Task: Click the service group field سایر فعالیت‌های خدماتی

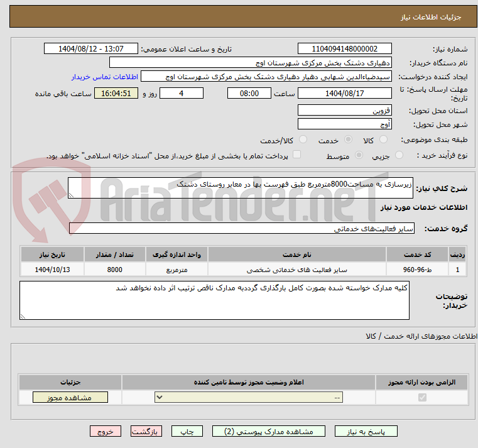Action: click(242, 228)
